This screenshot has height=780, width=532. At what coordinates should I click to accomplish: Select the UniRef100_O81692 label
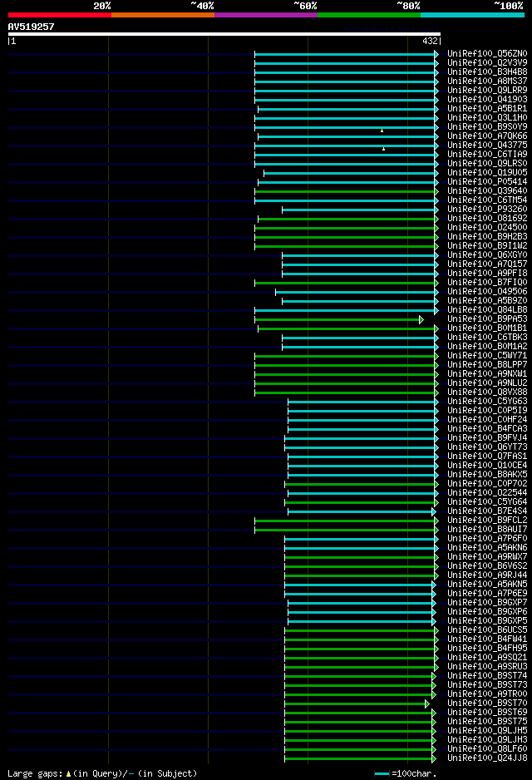(487, 219)
